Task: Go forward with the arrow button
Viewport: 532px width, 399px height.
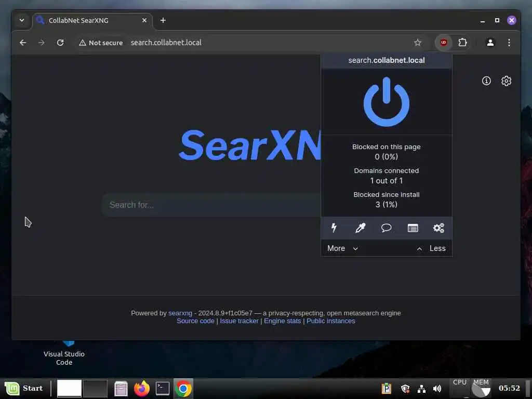Action: tap(42, 43)
